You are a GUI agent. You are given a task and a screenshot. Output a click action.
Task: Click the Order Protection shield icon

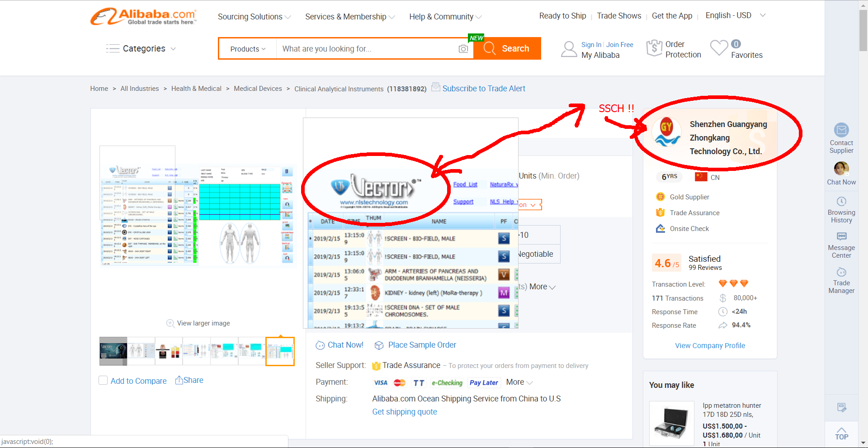point(654,48)
